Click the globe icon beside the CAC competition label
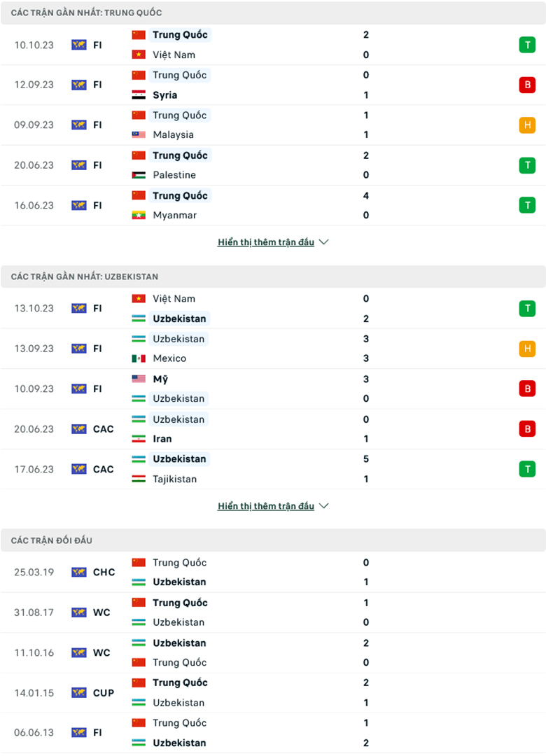This screenshot has width=546, height=756. 80,428
